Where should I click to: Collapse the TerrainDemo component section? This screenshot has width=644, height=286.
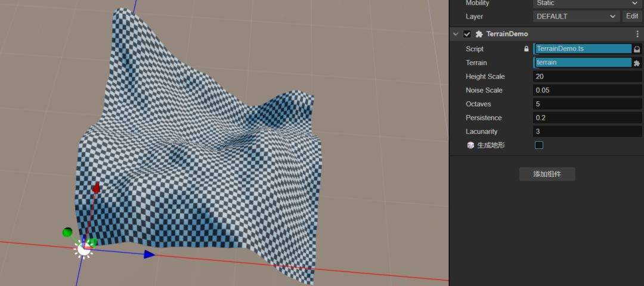click(456, 34)
